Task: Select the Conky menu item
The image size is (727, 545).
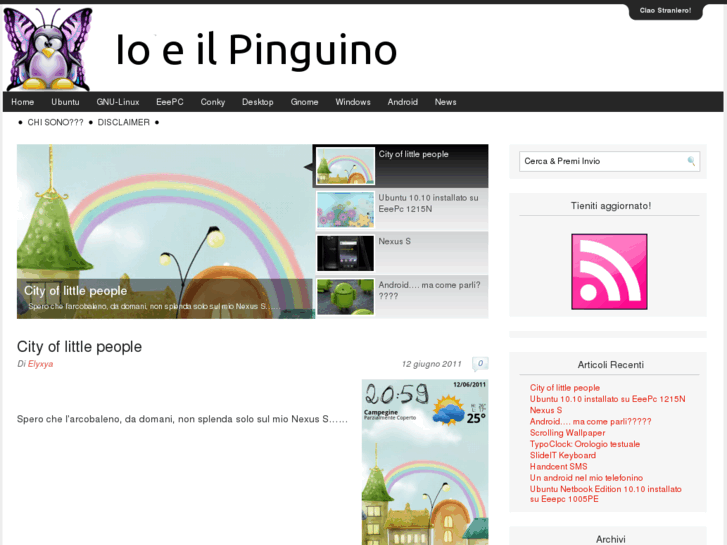Action: coord(213,102)
